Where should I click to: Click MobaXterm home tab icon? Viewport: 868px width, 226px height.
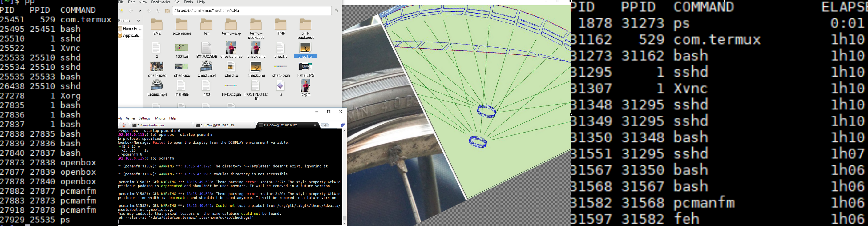[x=124, y=125]
